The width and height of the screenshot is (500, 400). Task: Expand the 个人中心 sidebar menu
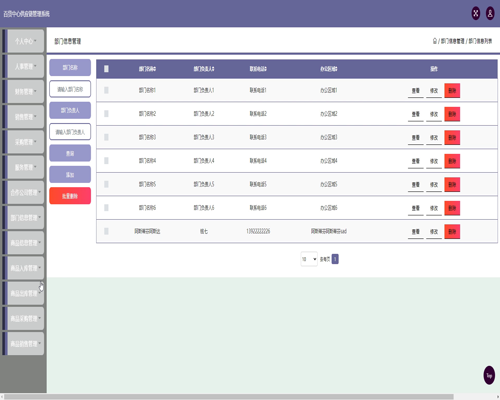click(x=26, y=41)
